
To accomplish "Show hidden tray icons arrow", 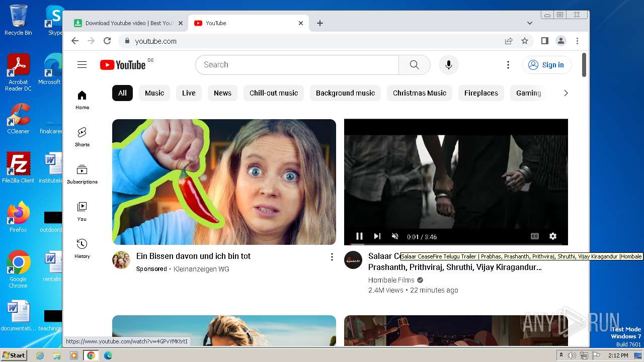I will tap(561, 355).
